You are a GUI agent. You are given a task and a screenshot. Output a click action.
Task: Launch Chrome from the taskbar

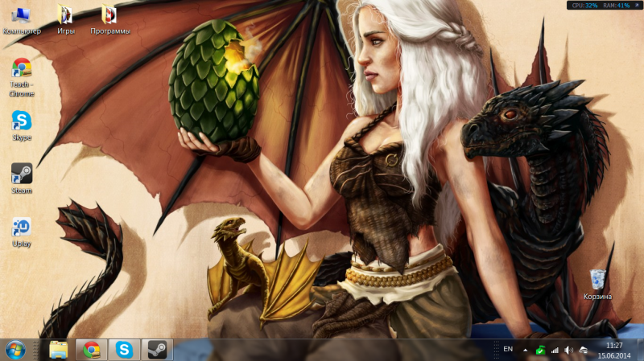(91, 350)
